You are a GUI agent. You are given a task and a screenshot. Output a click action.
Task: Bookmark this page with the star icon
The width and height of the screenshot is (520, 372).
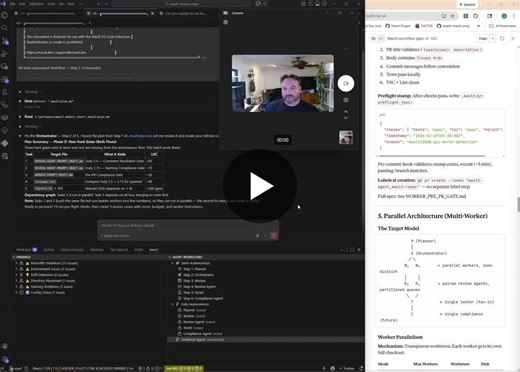click(452, 16)
